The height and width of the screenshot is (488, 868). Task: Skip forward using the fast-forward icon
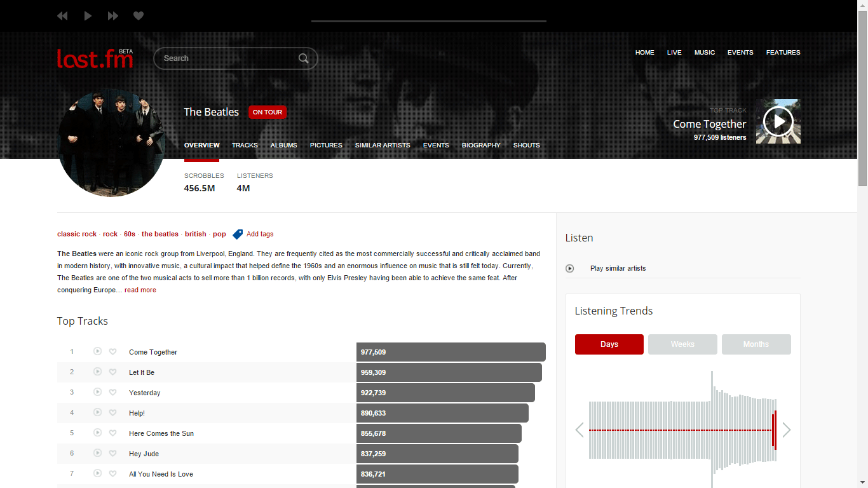coord(112,15)
